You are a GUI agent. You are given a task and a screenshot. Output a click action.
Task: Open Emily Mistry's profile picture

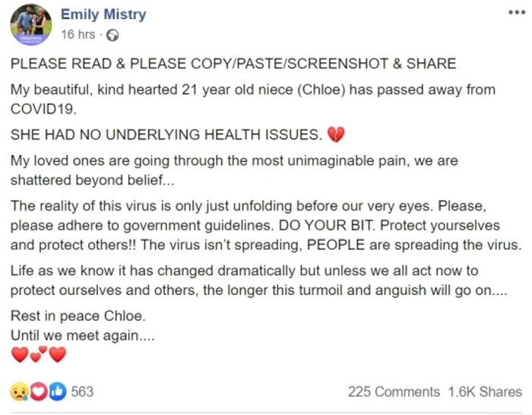coord(31,24)
